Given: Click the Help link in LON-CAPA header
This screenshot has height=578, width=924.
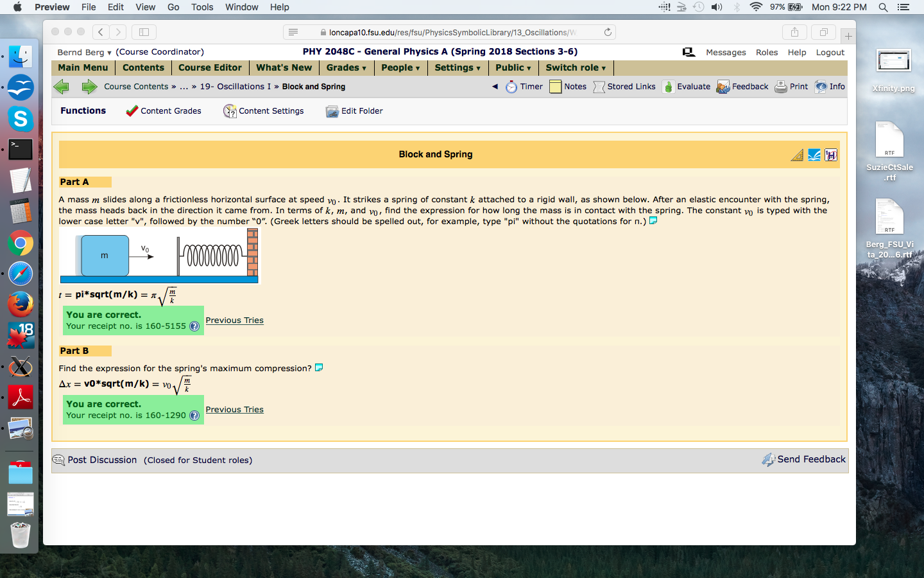Looking at the screenshot, I should 797,53.
